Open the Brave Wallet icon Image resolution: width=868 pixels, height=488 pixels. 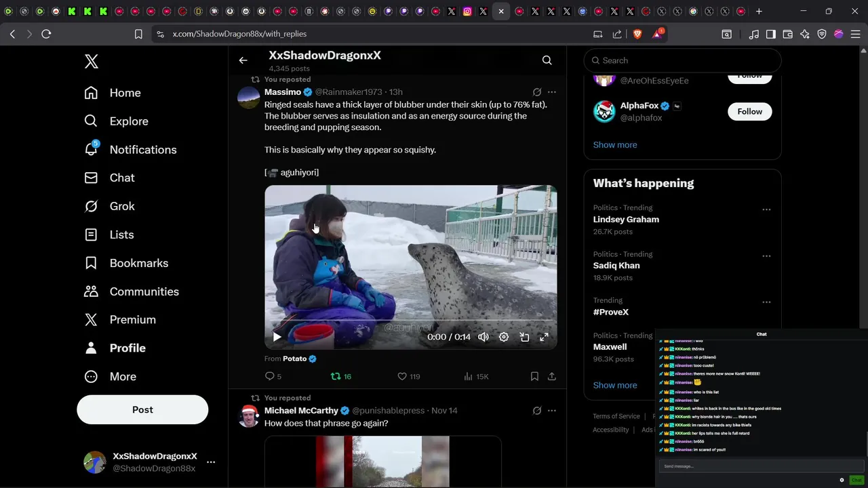pos(788,34)
